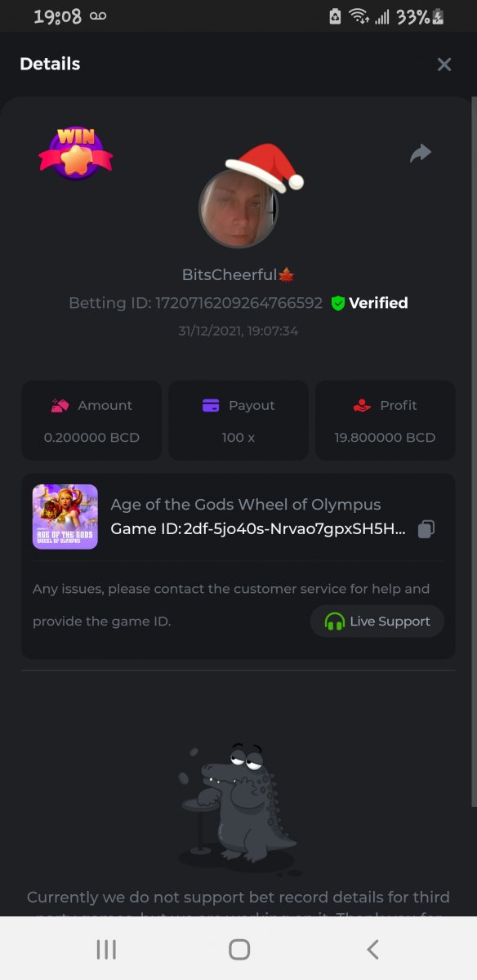
Task: Tap the red Profit icon
Action: click(x=362, y=405)
